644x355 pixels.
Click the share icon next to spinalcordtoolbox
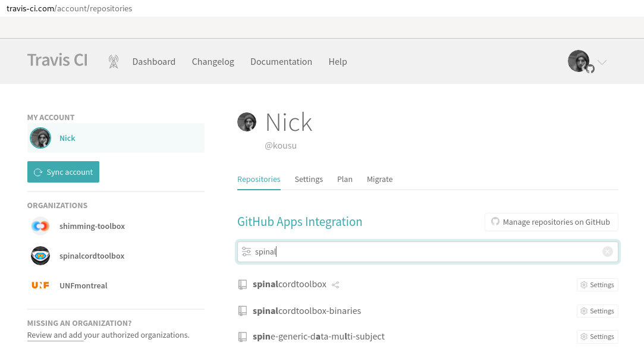coord(335,285)
